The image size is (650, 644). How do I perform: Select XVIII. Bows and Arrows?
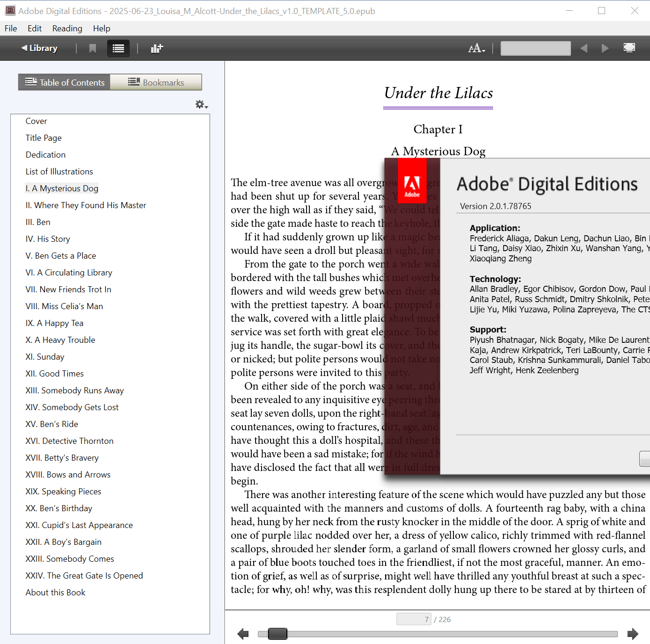coord(68,475)
